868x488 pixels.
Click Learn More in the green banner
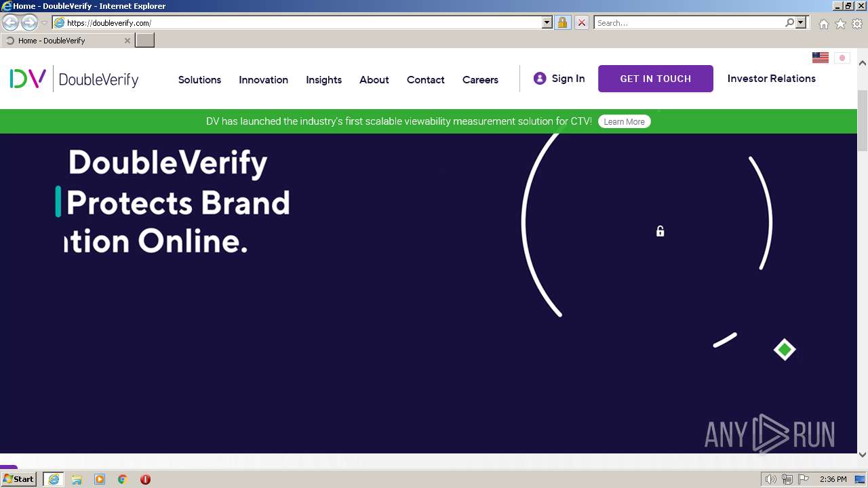624,122
